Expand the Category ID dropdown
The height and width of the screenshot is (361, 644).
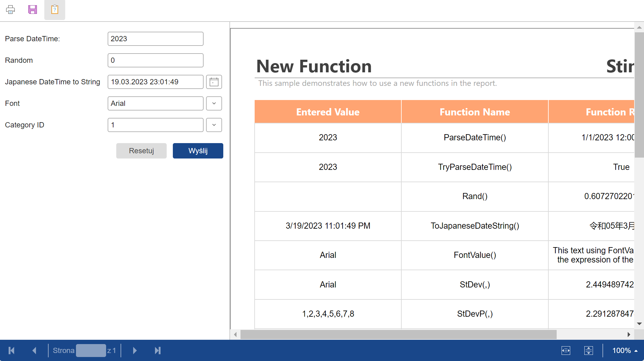tap(214, 125)
